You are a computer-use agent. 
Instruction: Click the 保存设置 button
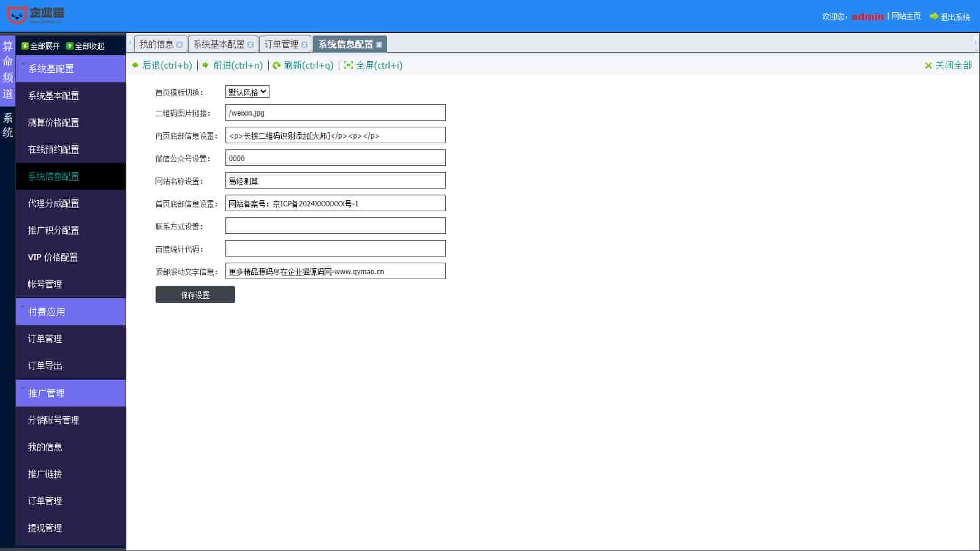point(195,294)
